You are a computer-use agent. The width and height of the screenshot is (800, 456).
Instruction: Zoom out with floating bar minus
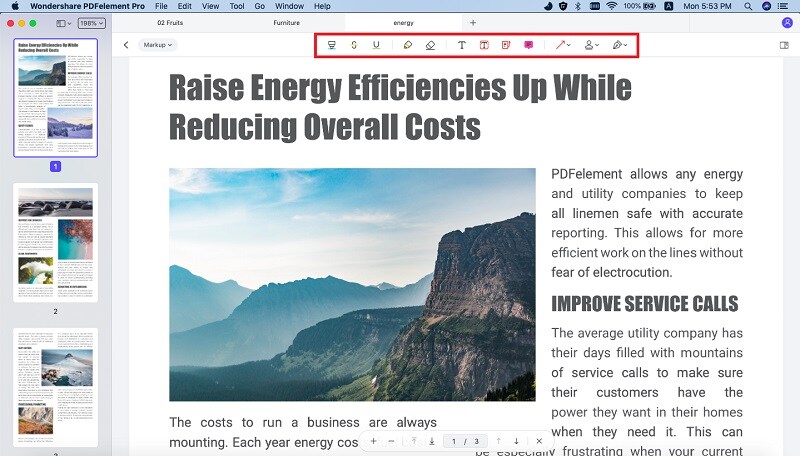coord(391,441)
